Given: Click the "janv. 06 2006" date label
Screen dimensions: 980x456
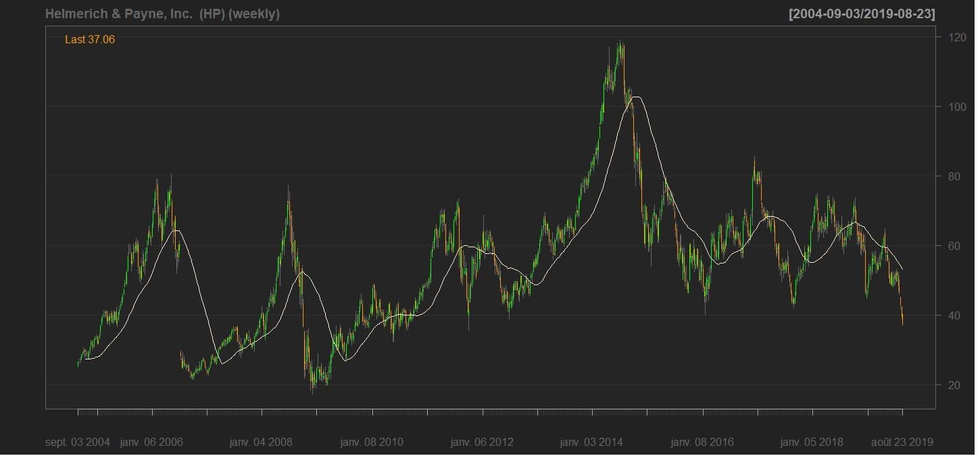Looking at the screenshot, I should (x=151, y=442).
